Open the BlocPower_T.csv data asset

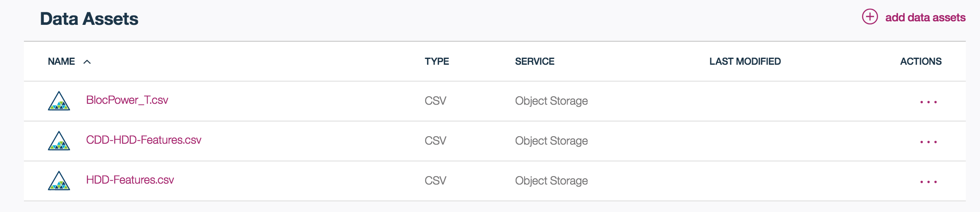click(127, 100)
